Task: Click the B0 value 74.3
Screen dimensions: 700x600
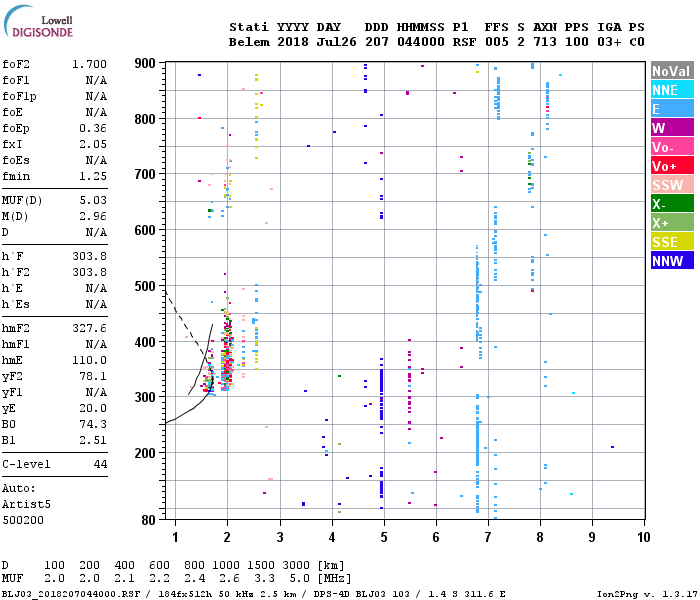Action: click(93, 424)
